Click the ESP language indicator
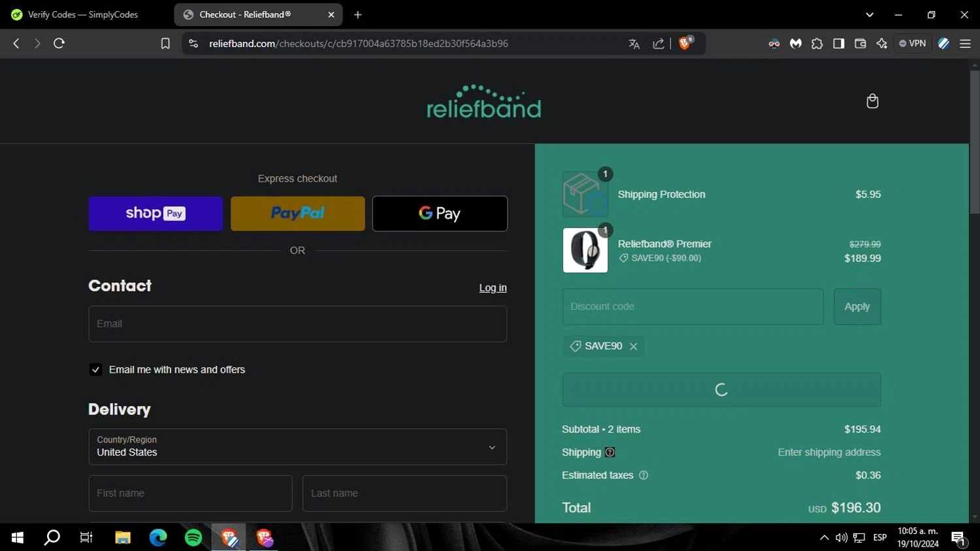Screen dimensions: 980x551 880,537
